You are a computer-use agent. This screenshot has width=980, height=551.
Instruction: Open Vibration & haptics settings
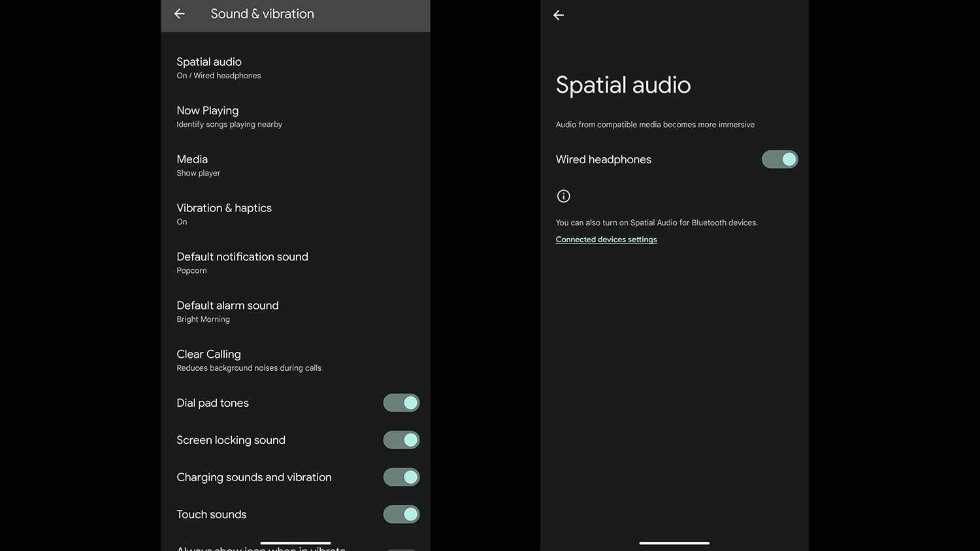[224, 214]
